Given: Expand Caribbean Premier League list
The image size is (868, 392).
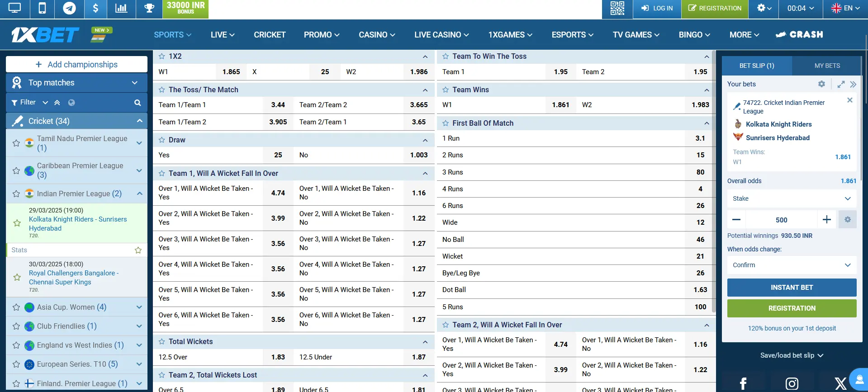Looking at the screenshot, I should coord(139,170).
